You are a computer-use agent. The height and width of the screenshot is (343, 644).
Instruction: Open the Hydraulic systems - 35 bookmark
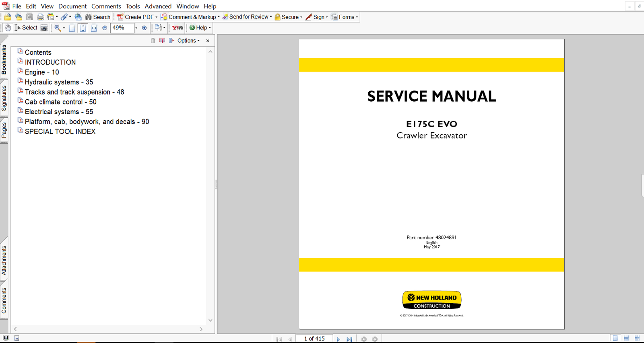[x=59, y=82]
